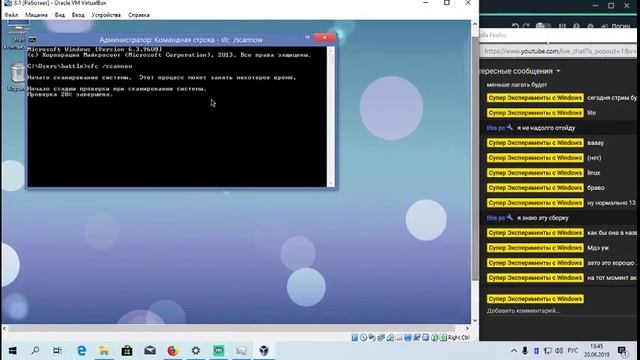The image size is (640, 360).
Task: Click the author badge beside 'linux' message
Action: click(x=535, y=173)
